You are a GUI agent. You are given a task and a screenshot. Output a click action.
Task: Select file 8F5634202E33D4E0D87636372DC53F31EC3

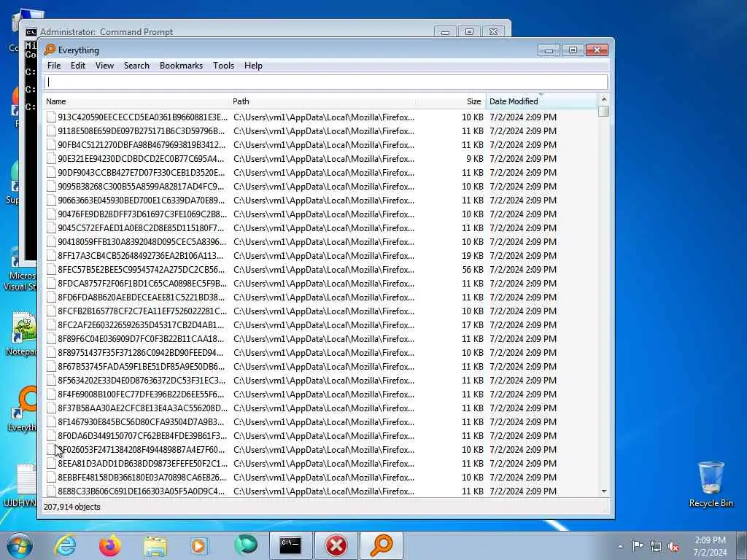point(142,381)
